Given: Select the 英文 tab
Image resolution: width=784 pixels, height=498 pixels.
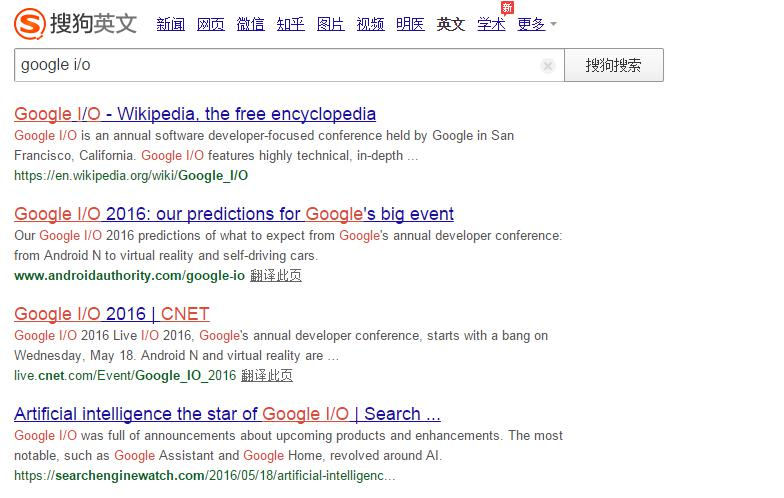Looking at the screenshot, I should (x=451, y=24).
